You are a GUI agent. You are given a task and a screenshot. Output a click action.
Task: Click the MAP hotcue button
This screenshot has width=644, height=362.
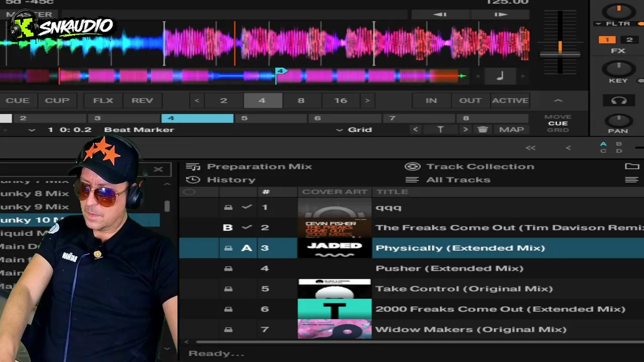coord(511,130)
